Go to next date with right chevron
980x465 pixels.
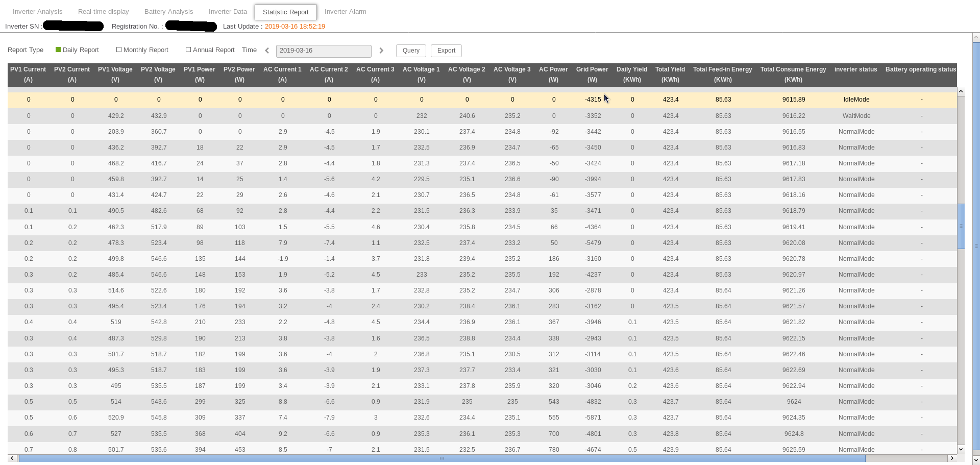pyautogui.click(x=381, y=51)
